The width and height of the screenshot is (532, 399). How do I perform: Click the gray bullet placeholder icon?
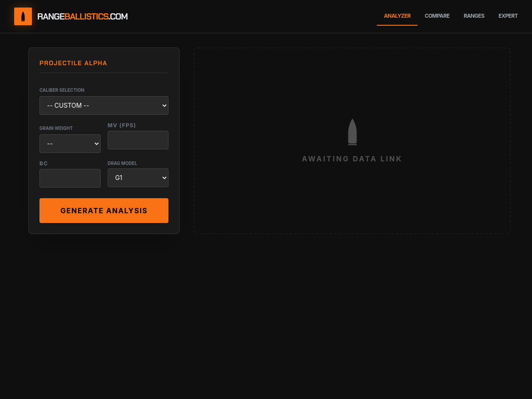click(352, 132)
